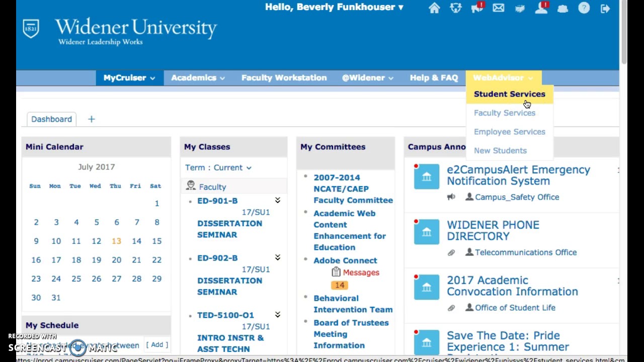Click the Faculty role icon in My Classes
Screen dimensions: 644x362
click(191, 186)
